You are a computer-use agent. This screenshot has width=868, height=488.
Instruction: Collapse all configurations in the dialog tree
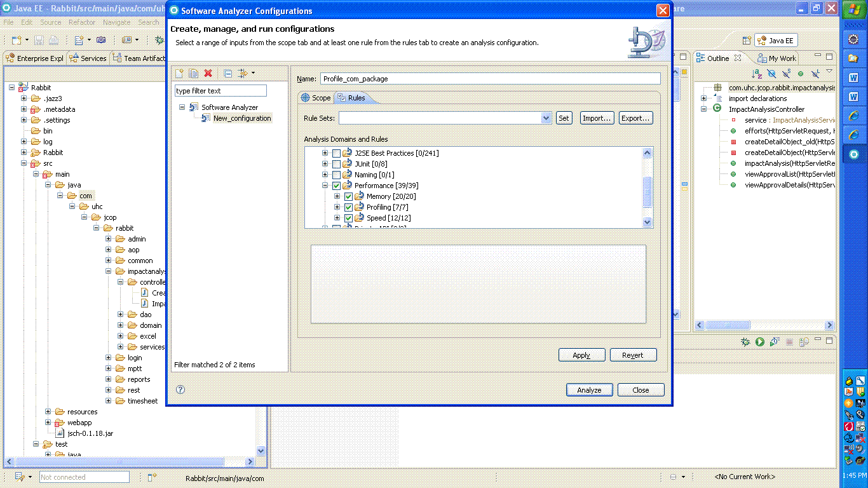[228, 74]
